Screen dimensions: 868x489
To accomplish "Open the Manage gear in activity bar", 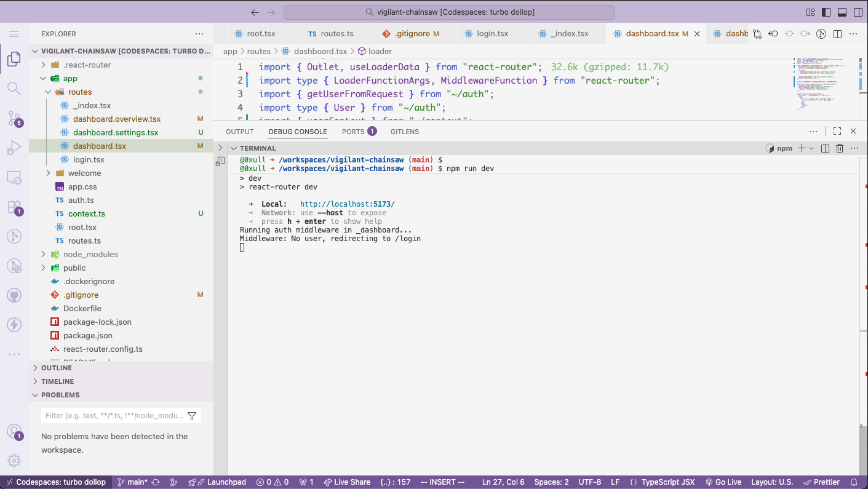I will pos(14,460).
